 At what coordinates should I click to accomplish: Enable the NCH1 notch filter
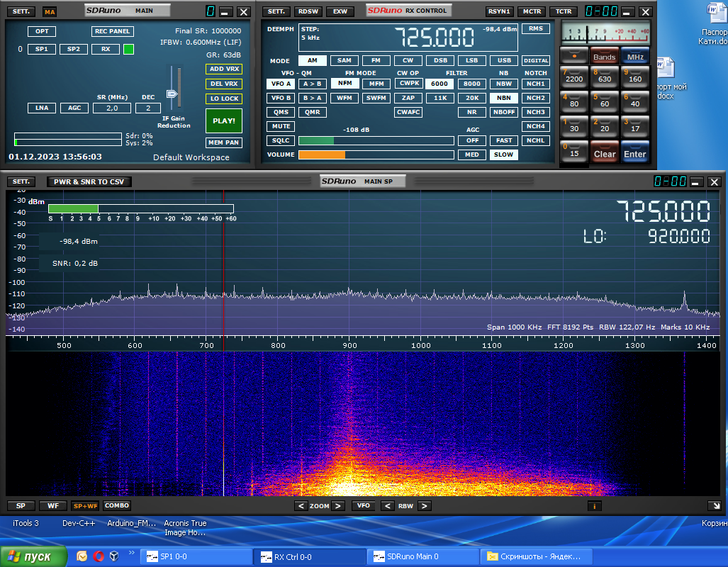pos(535,84)
